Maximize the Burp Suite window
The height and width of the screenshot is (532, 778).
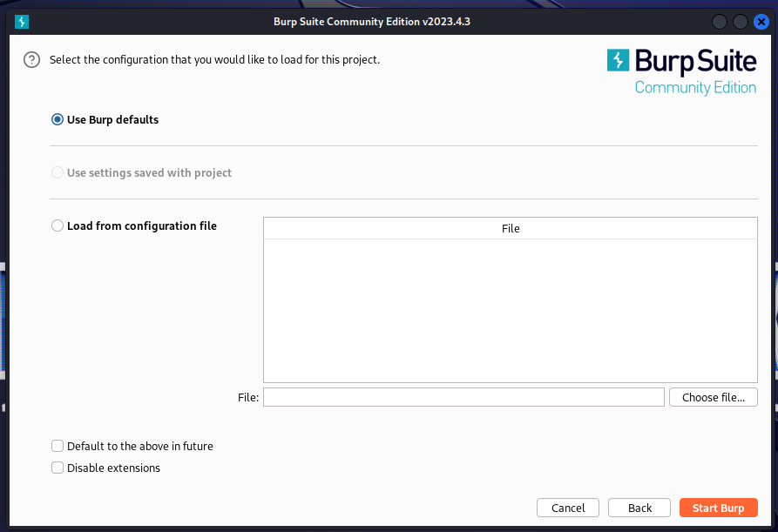[x=741, y=22]
